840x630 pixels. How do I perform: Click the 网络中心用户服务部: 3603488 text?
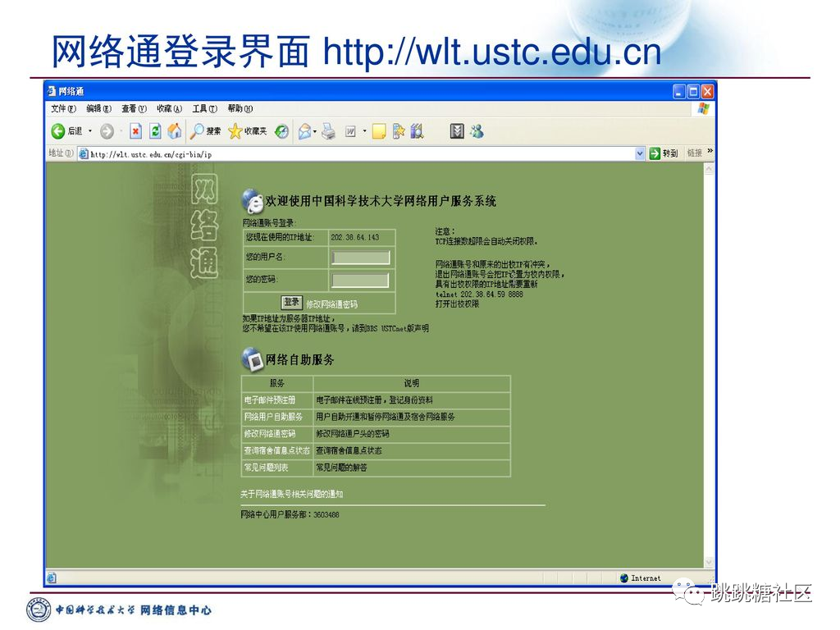pos(290,515)
